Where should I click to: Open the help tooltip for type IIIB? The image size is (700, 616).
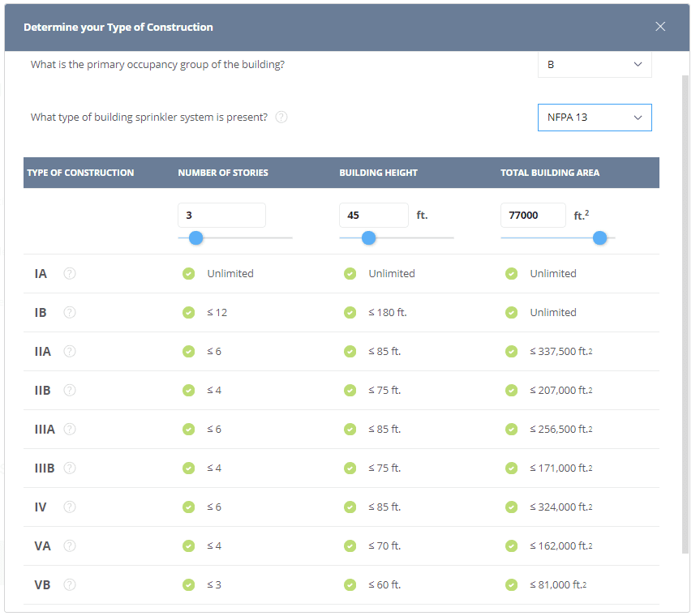(x=70, y=468)
